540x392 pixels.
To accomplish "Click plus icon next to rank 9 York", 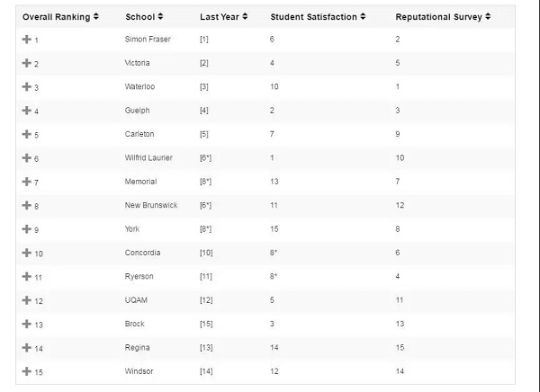I will [x=26, y=229].
